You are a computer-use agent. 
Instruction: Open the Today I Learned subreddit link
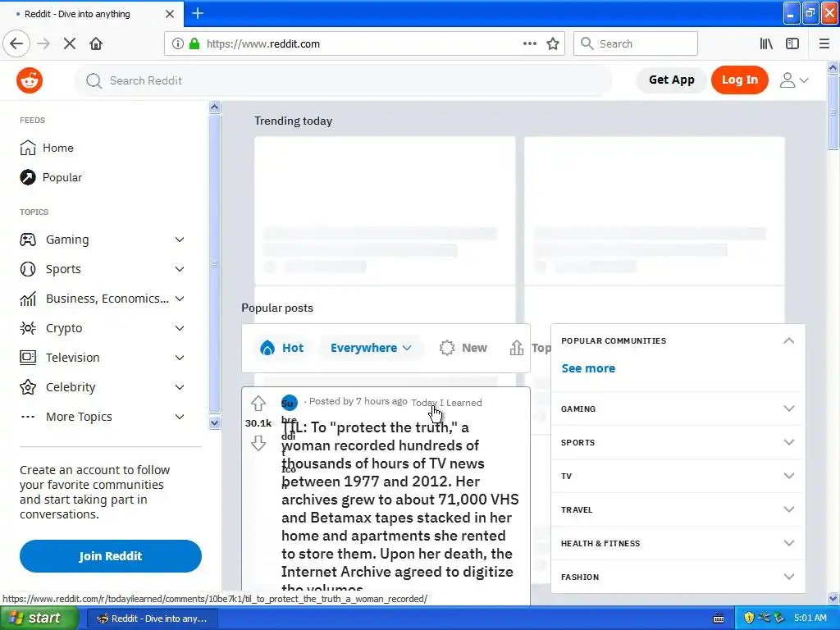click(446, 403)
